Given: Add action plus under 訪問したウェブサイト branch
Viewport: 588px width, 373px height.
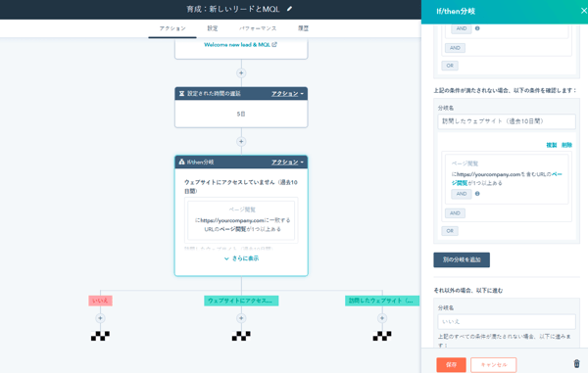Looking at the screenshot, I should (x=382, y=318).
